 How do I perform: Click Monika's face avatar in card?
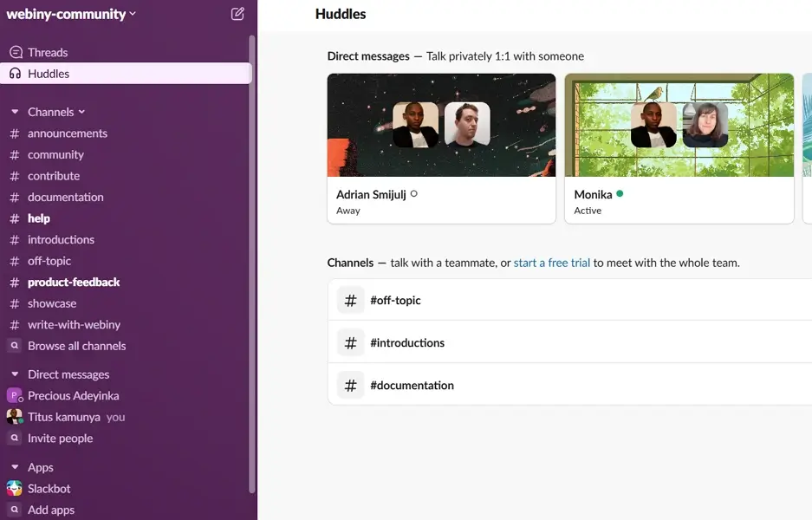coord(705,124)
